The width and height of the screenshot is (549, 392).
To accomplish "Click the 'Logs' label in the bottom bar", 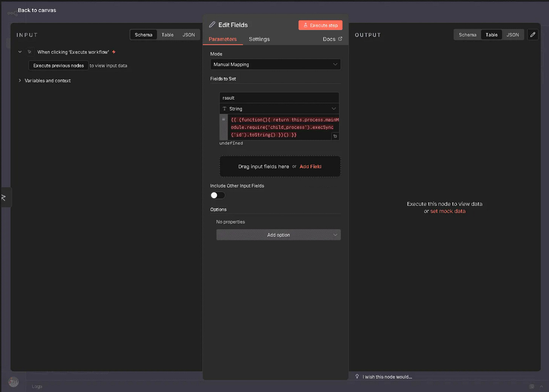I will (37, 386).
